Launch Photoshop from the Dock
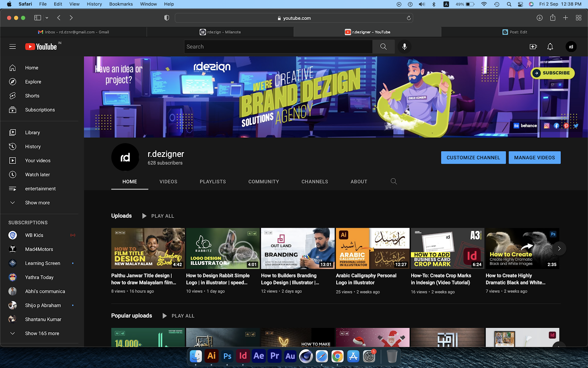The height and width of the screenshot is (368, 588). click(x=227, y=356)
